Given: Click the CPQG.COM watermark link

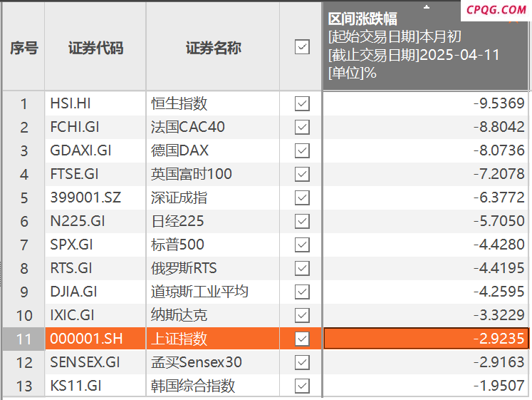Looking at the screenshot, I should 496,10.
